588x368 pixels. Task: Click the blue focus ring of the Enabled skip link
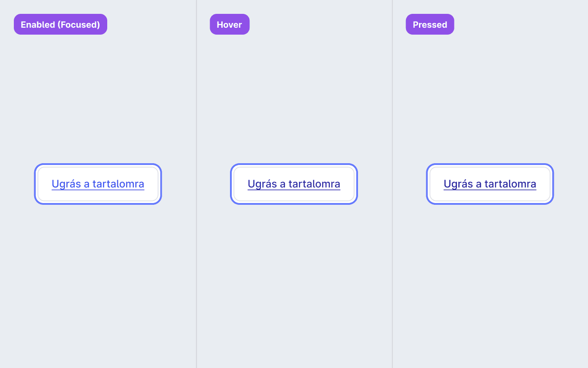pyautogui.click(x=98, y=165)
